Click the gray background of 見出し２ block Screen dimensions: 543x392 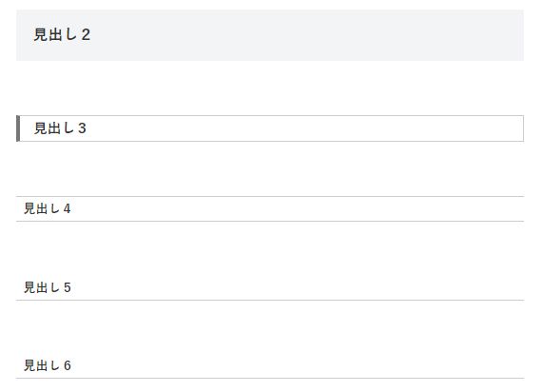(x=270, y=35)
